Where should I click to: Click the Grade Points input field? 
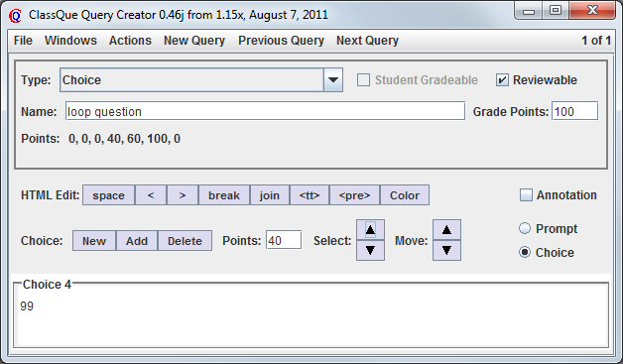[x=574, y=111]
